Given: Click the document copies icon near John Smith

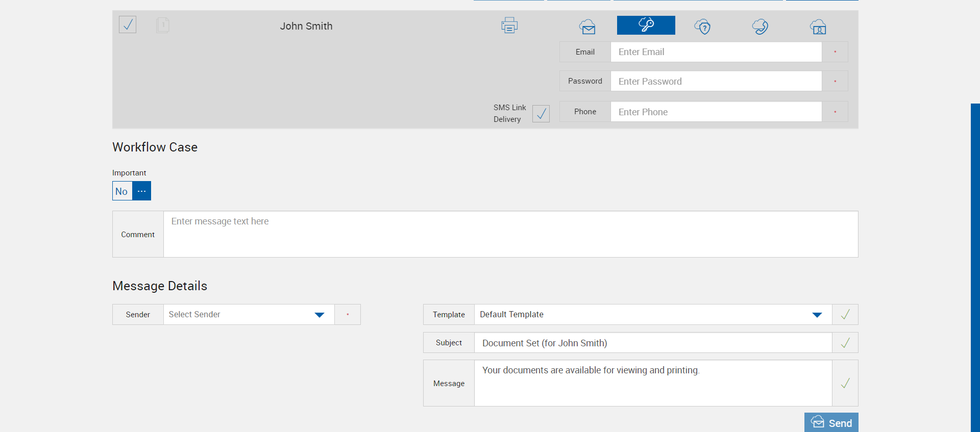Looking at the screenshot, I should 163,25.
